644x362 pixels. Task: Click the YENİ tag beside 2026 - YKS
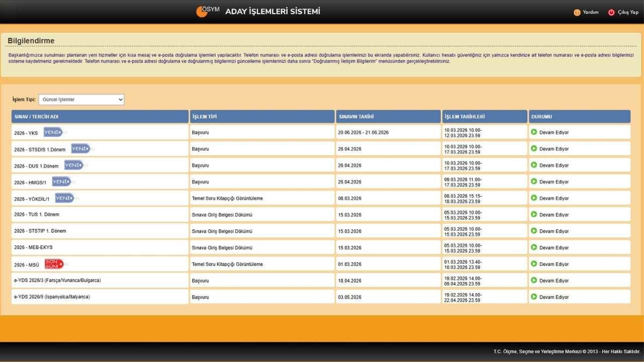click(53, 132)
